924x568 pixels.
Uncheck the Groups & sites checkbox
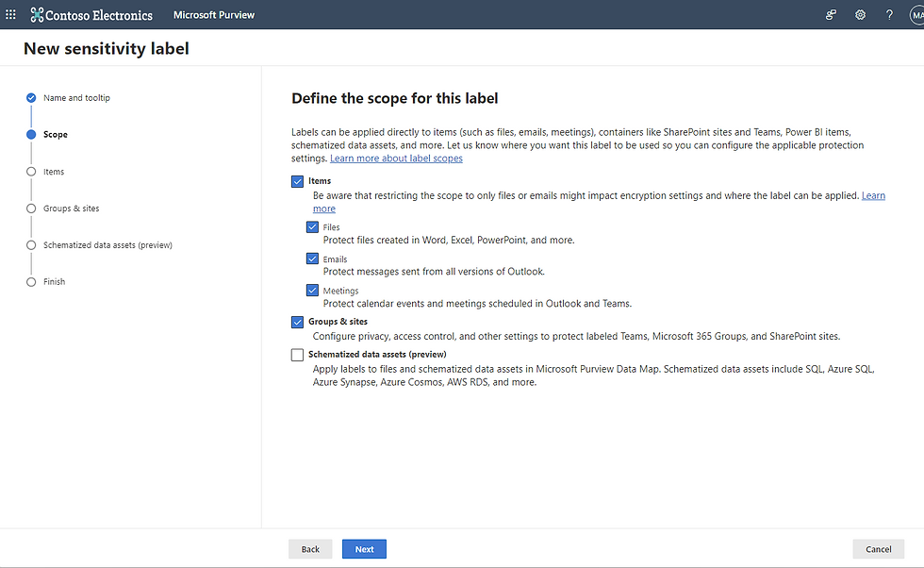click(x=298, y=322)
